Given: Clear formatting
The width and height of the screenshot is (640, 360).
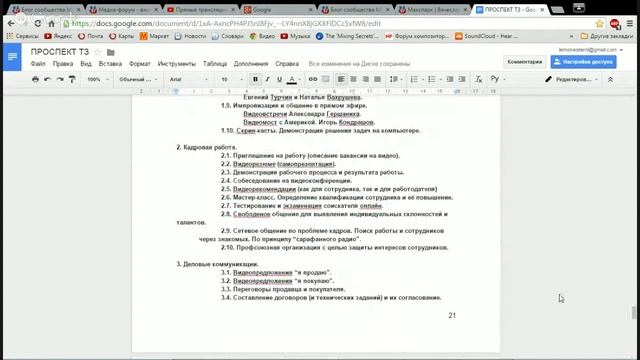Looking at the screenshot, I should [x=478, y=79].
